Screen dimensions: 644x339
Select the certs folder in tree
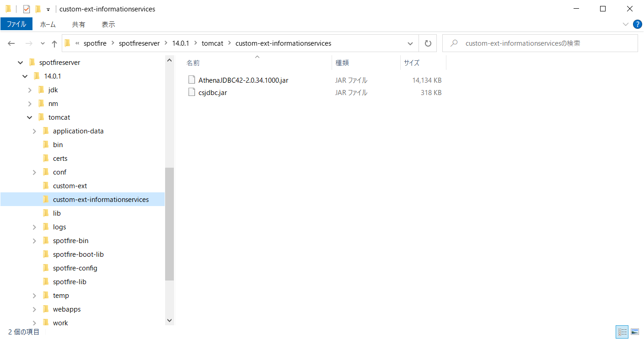60,159
